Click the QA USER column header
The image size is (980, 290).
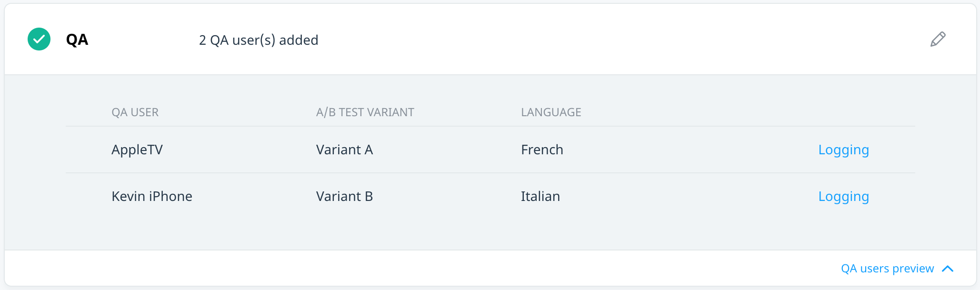tap(135, 112)
